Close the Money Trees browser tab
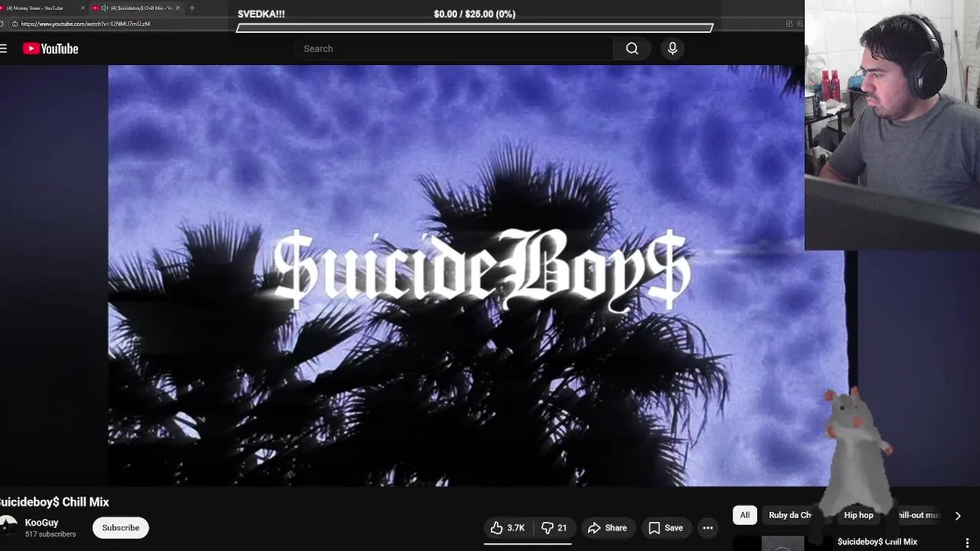 (x=83, y=8)
